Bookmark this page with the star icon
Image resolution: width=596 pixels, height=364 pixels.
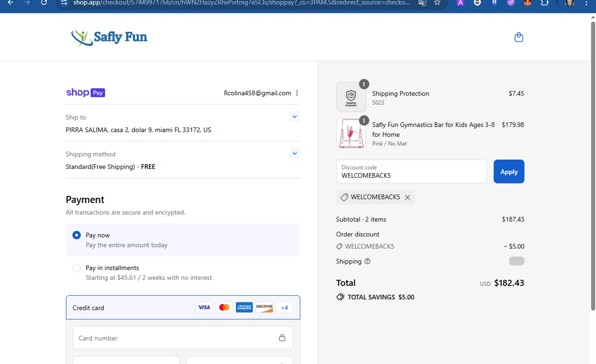(x=437, y=2)
